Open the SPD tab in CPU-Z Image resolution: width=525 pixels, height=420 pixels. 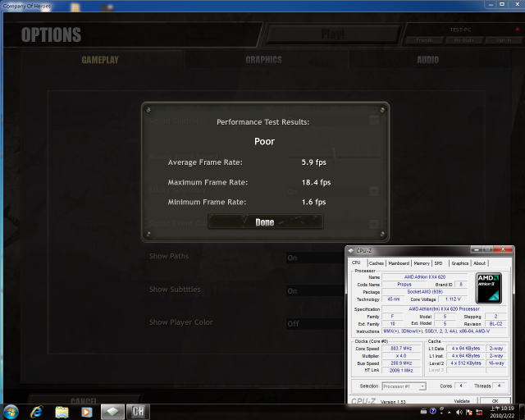pos(439,263)
